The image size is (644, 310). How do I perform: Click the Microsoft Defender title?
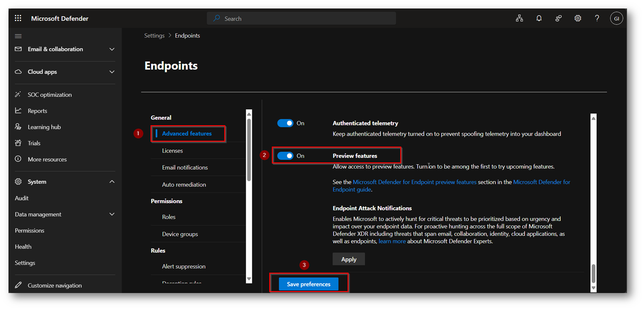point(59,18)
